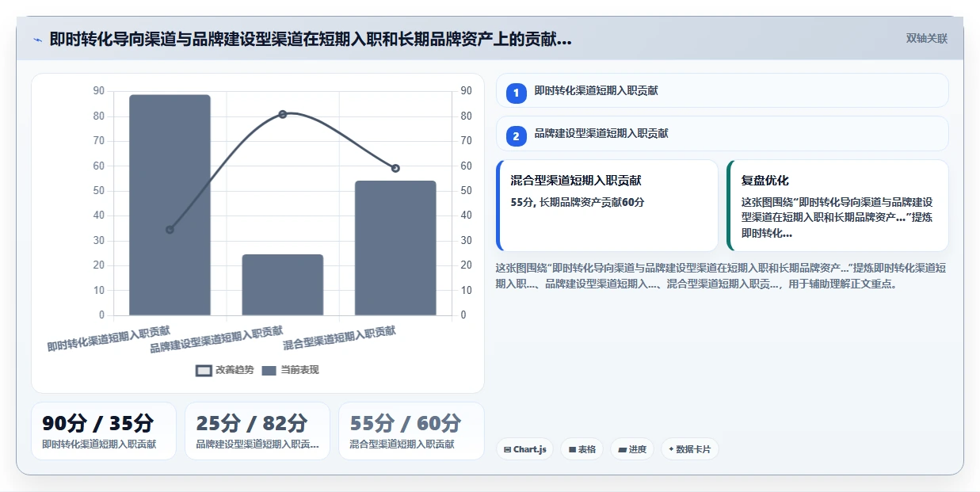
Task: Open list row 即时转化渠道短期入职贡献
Action: (722, 90)
